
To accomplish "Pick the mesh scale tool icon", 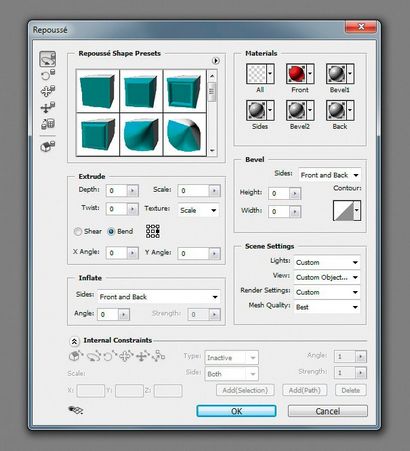I will pyautogui.click(x=48, y=124).
